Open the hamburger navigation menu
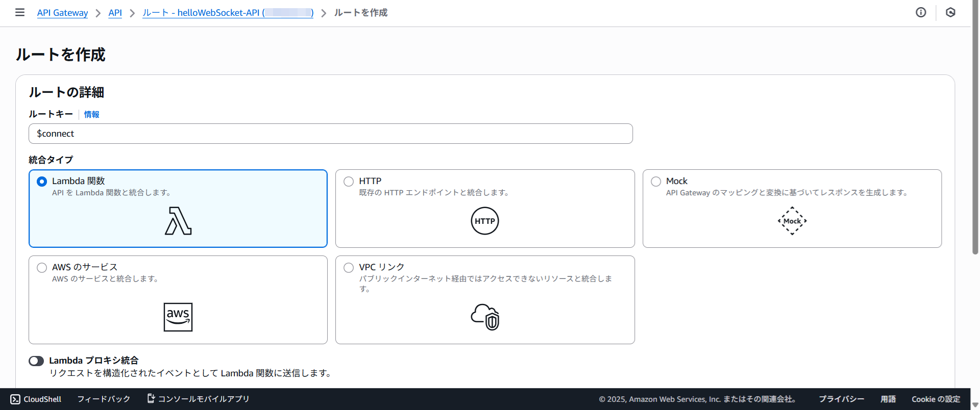Image resolution: width=980 pixels, height=410 pixels. point(20,12)
